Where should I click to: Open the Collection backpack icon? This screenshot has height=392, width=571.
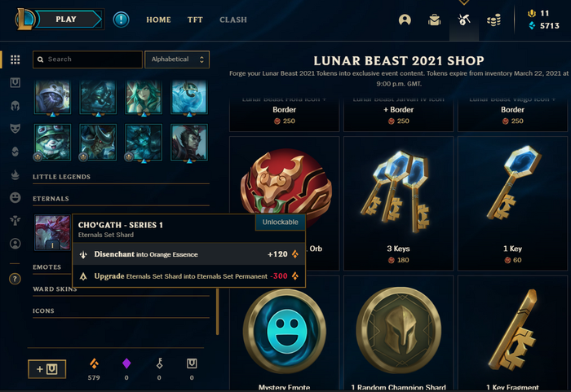click(434, 20)
